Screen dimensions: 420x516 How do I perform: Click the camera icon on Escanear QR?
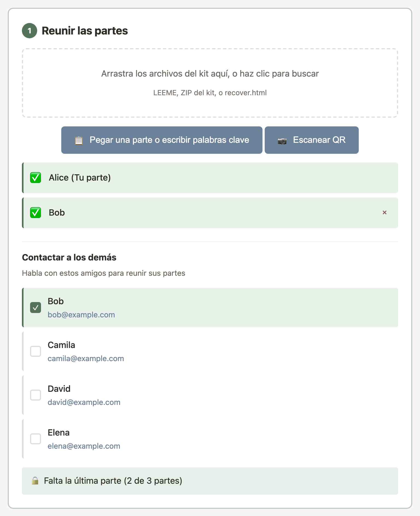[x=282, y=141]
